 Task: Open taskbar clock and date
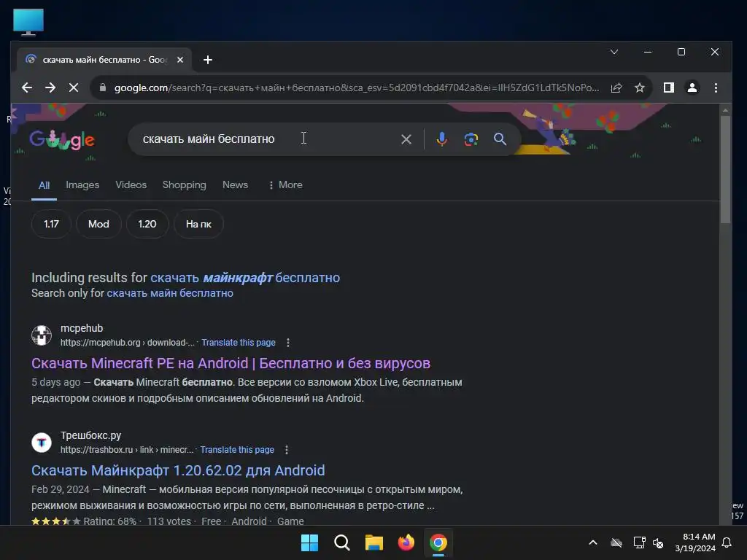point(695,542)
